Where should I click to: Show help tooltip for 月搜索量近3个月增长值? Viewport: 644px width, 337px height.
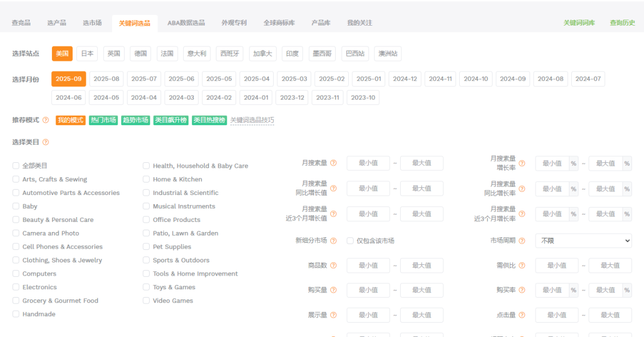click(333, 214)
